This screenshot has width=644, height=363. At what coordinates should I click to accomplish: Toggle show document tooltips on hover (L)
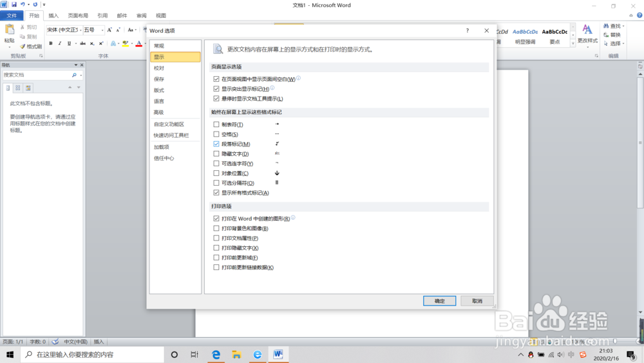coord(216,99)
